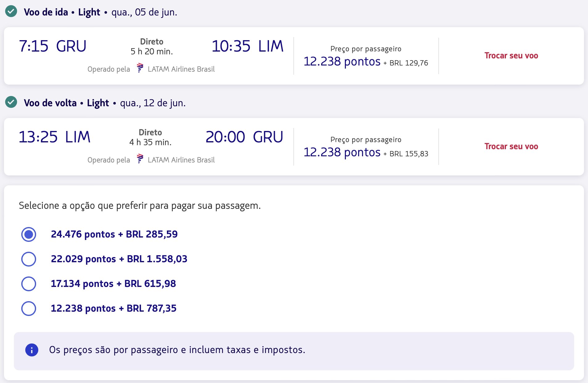Click the Direto 4 h 35 min. duration
Image resolution: width=588 pixels, height=383 pixels.
[x=150, y=137]
